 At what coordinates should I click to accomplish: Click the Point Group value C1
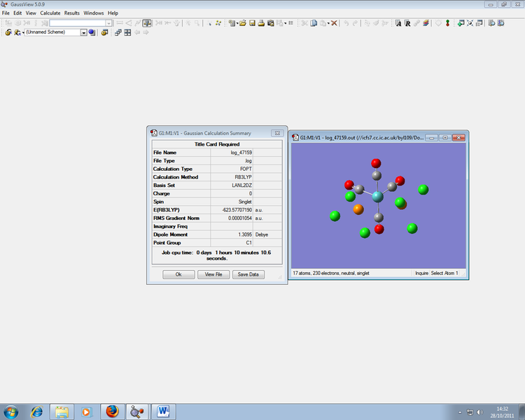pyautogui.click(x=248, y=243)
